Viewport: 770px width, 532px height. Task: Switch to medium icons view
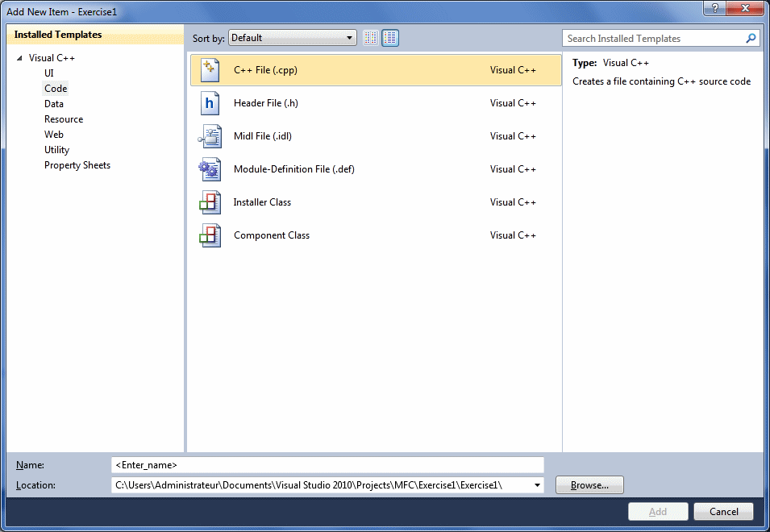390,37
